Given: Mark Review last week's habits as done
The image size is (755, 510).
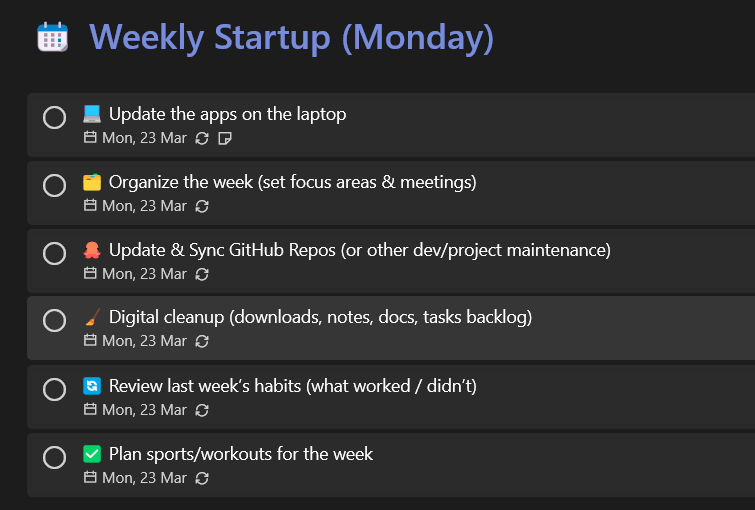Looking at the screenshot, I should coord(54,389).
